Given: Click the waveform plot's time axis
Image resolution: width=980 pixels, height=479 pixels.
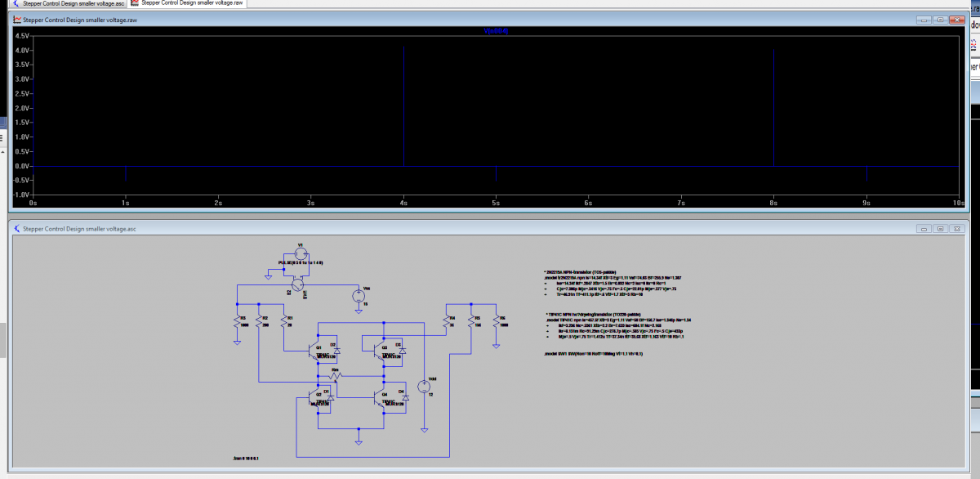Looking at the screenshot, I should coord(490,201).
